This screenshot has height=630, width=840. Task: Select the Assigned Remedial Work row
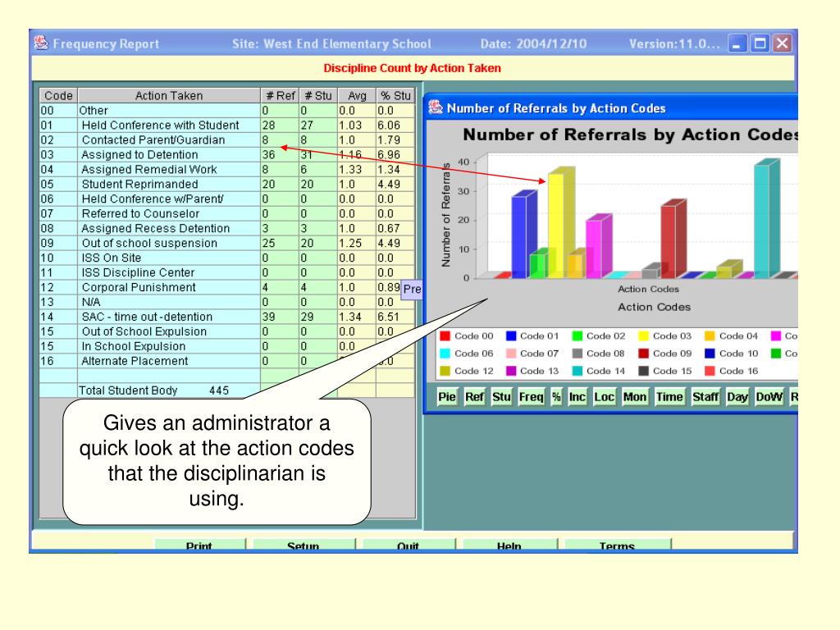[227, 169]
